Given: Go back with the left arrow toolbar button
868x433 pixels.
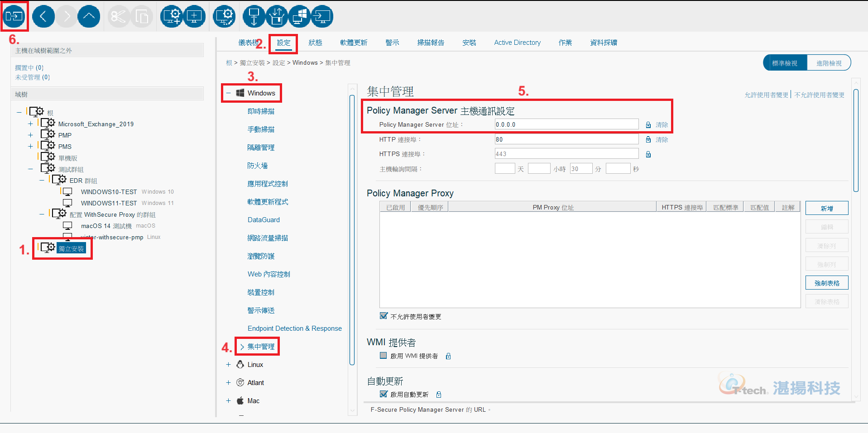Looking at the screenshot, I should (x=43, y=17).
